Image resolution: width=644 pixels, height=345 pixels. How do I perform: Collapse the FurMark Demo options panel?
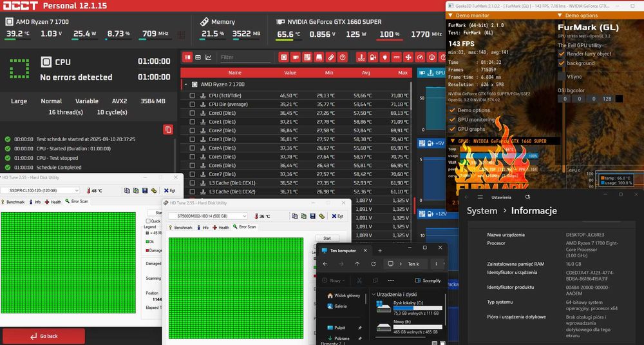click(560, 15)
